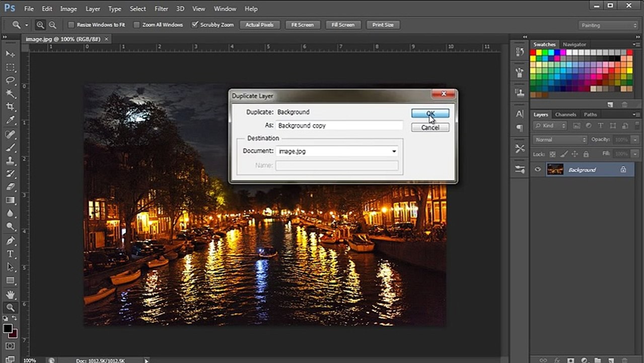This screenshot has width=644, height=363.
Task: Select the Hand tool
Action: (11, 294)
